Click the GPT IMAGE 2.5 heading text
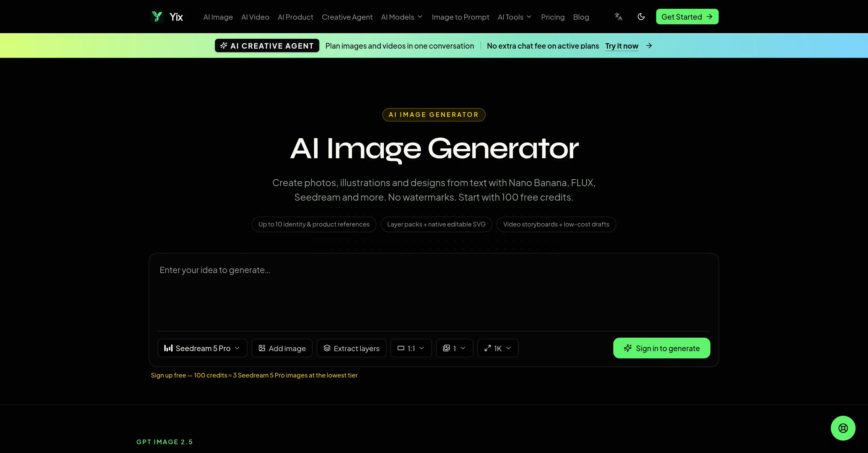The width and height of the screenshot is (868, 453). pos(165,442)
